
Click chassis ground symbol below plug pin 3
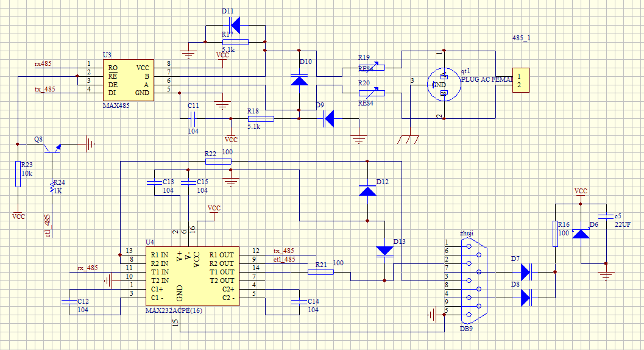click(409, 140)
